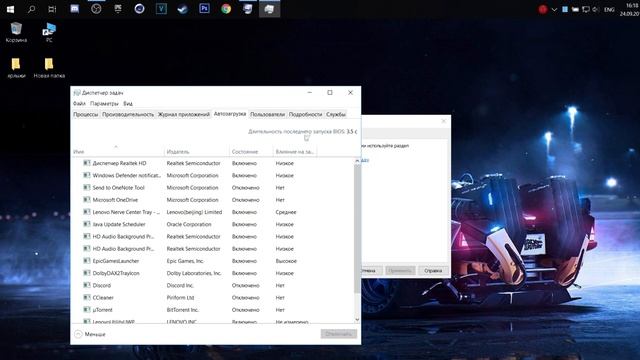The height and width of the screenshot is (360, 640).
Task: Select Lenovo Nerve Center Tray row
Action: click(x=212, y=212)
